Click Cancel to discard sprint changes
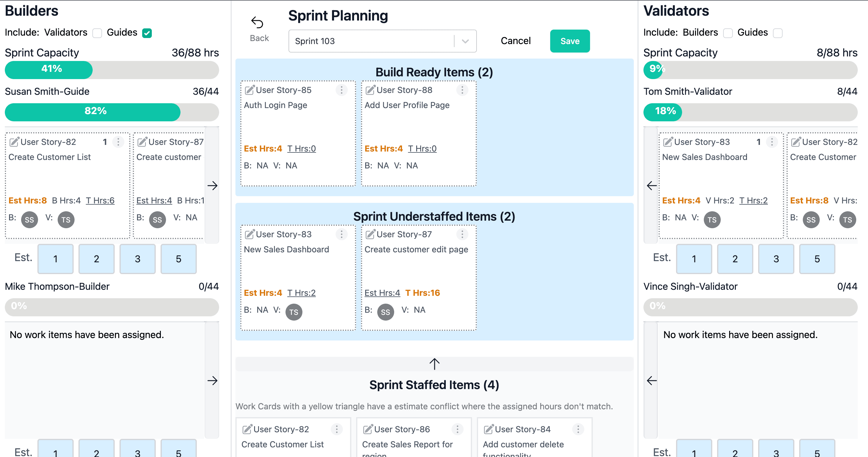Viewport: 868px width, 457px height. [x=515, y=41]
